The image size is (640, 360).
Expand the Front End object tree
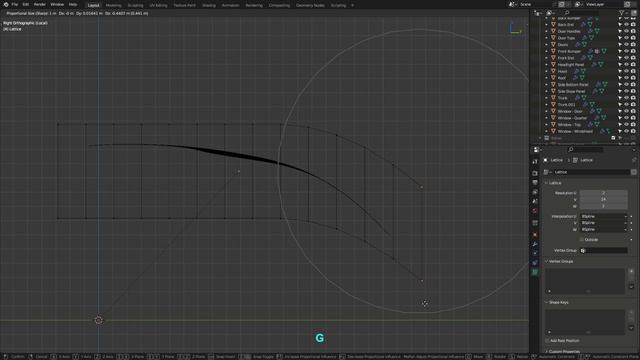(x=547, y=58)
